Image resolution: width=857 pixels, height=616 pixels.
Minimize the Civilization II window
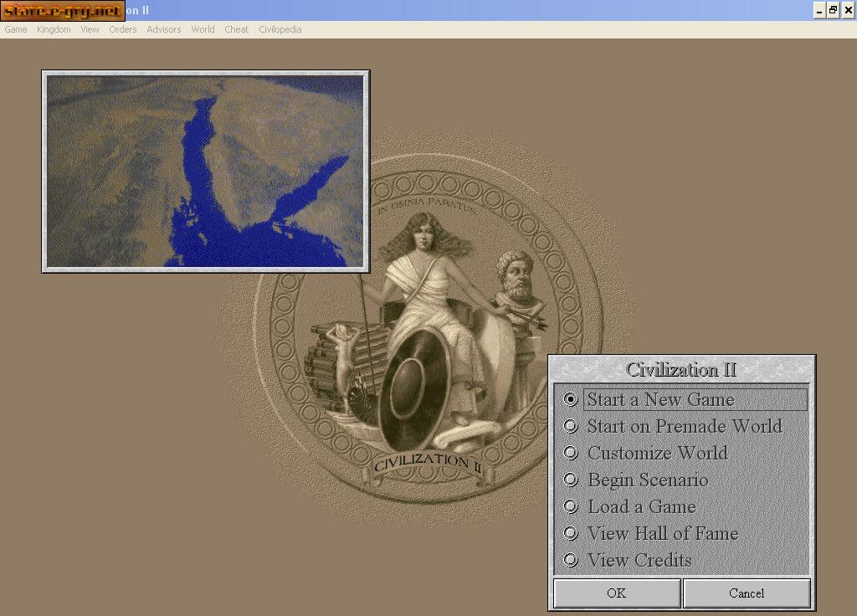click(819, 10)
